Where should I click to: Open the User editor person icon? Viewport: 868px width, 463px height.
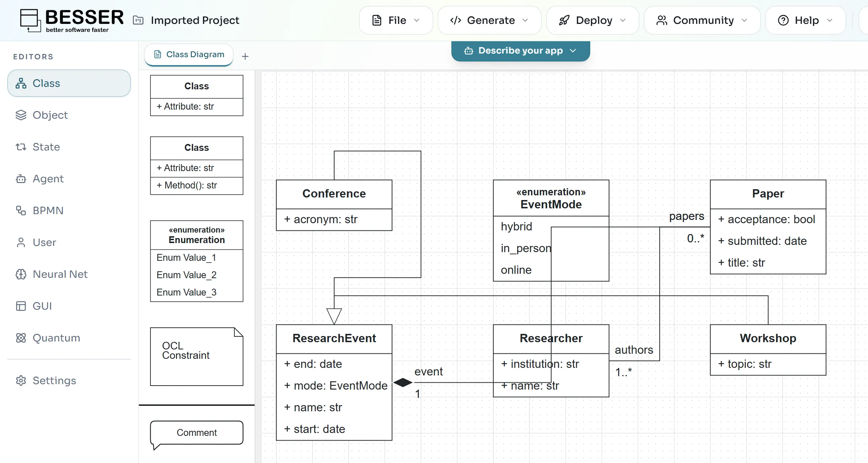21,242
